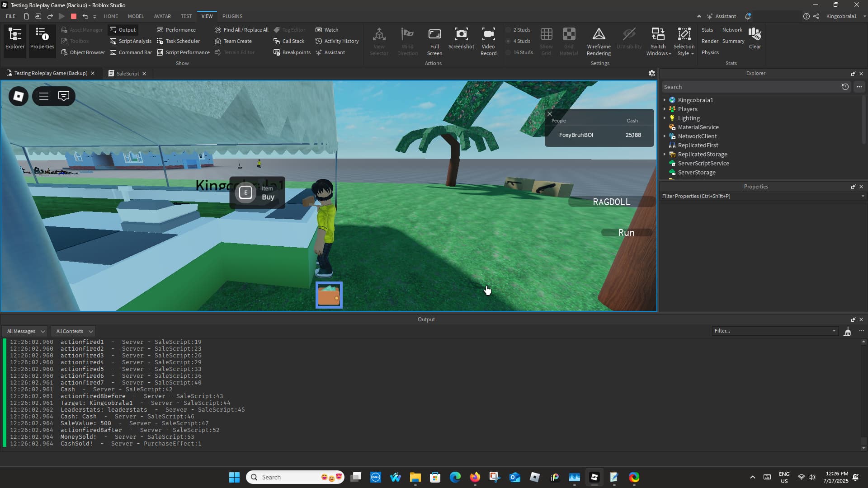Open the Properties panel from the Show group
The width and height of the screenshot is (868, 488).
[x=42, y=40]
